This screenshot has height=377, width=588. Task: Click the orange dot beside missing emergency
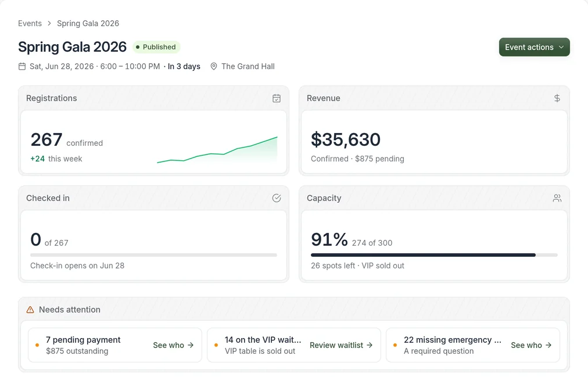pos(395,345)
